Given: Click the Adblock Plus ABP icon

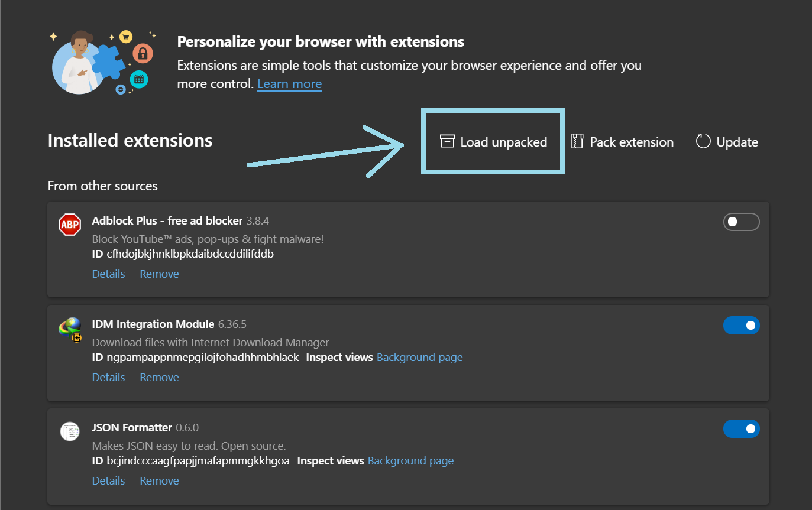Looking at the screenshot, I should [x=70, y=225].
